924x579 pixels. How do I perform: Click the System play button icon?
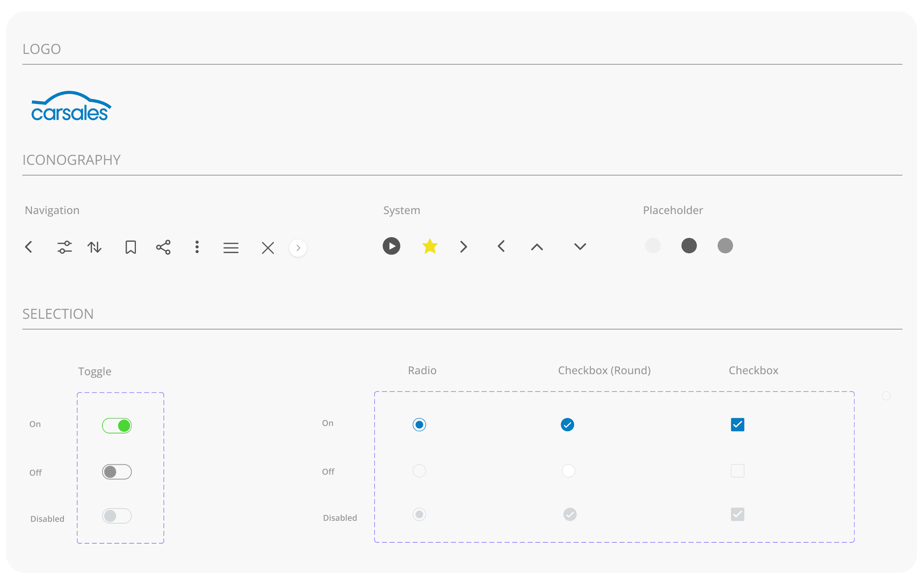click(x=392, y=246)
